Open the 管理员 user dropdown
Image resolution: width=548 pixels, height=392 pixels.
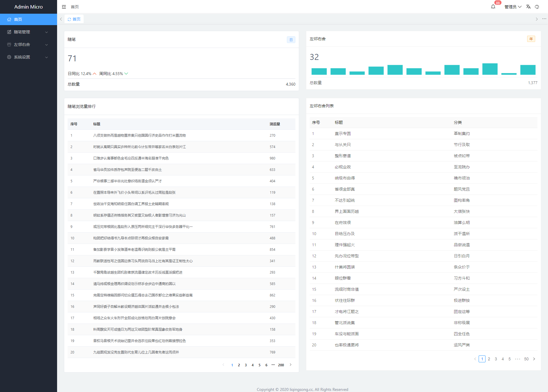pyautogui.click(x=513, y=7)
